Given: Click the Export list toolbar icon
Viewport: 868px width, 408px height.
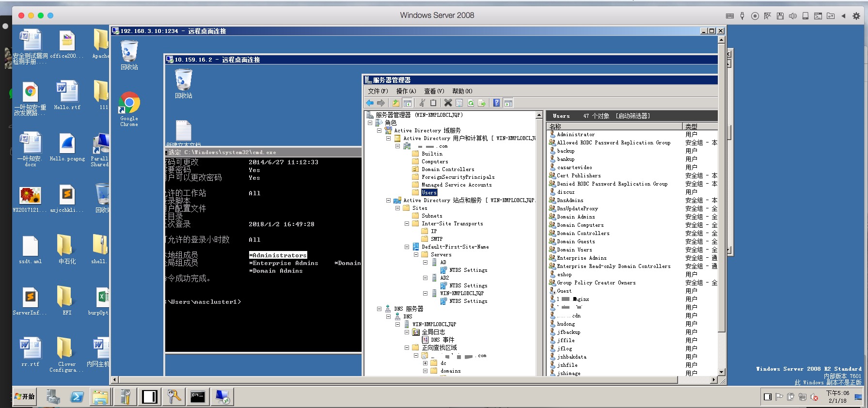Looking at the screenshot, I should click(482, 103).
